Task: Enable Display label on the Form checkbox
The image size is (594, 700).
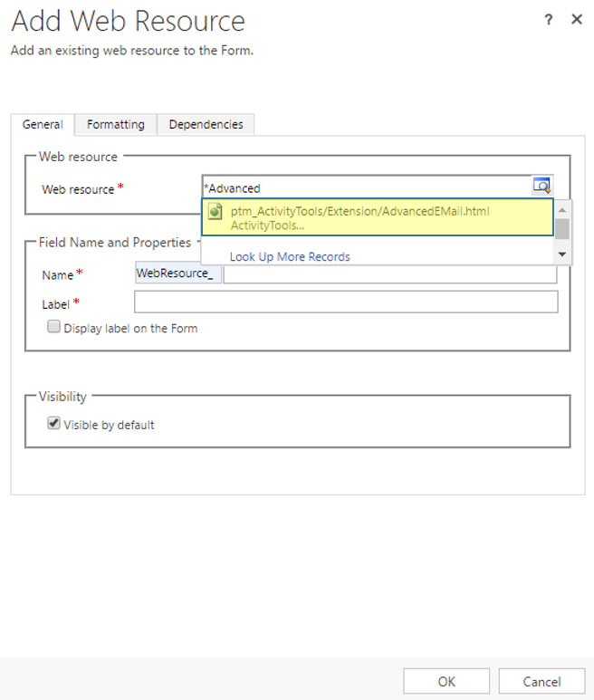Action: tap(54, 327)
